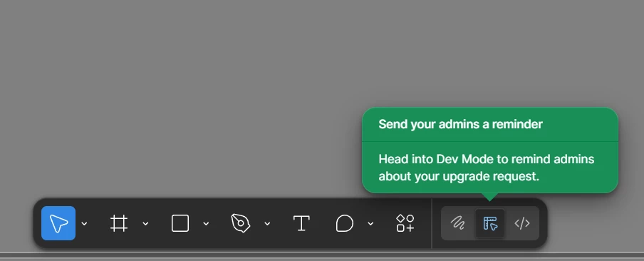Select the Frame tool
The image size is (644, 261).
click(119, 223)
